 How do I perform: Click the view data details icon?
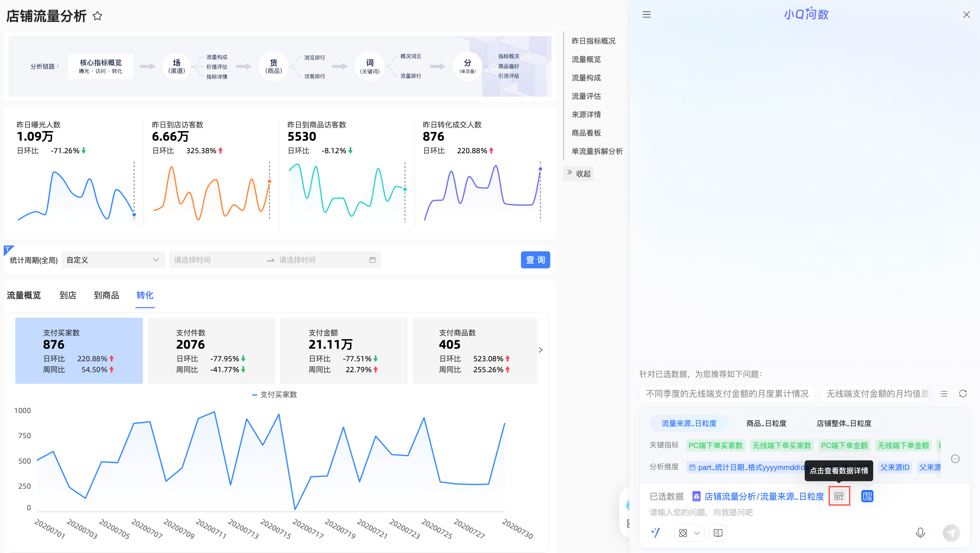coord(839,496)
